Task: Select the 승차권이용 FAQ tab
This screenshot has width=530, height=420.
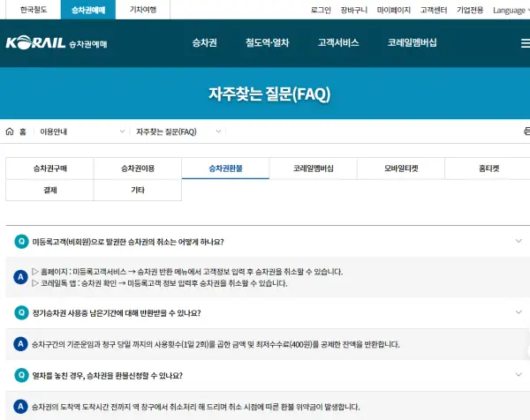Action: 138,169
